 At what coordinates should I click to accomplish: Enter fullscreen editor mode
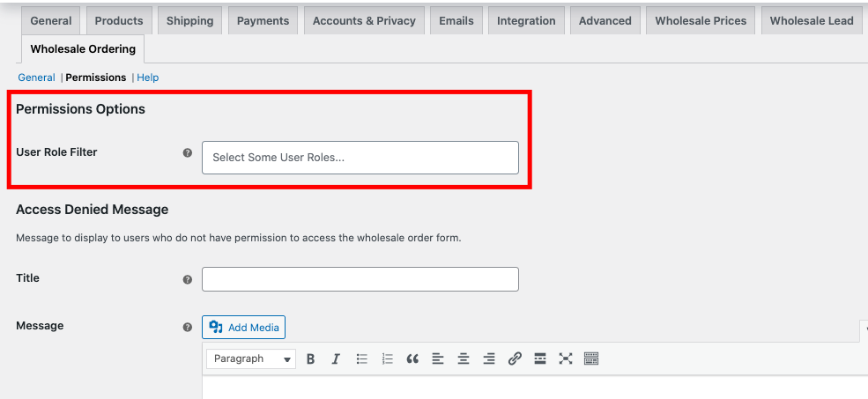click(566, 358)
